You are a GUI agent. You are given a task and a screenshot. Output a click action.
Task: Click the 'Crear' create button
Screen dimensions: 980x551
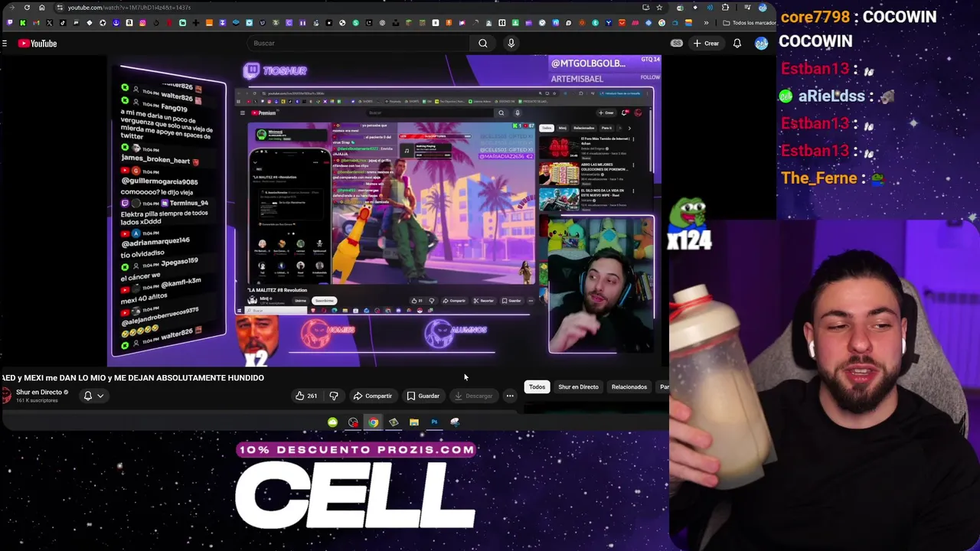tap(706, 44)
